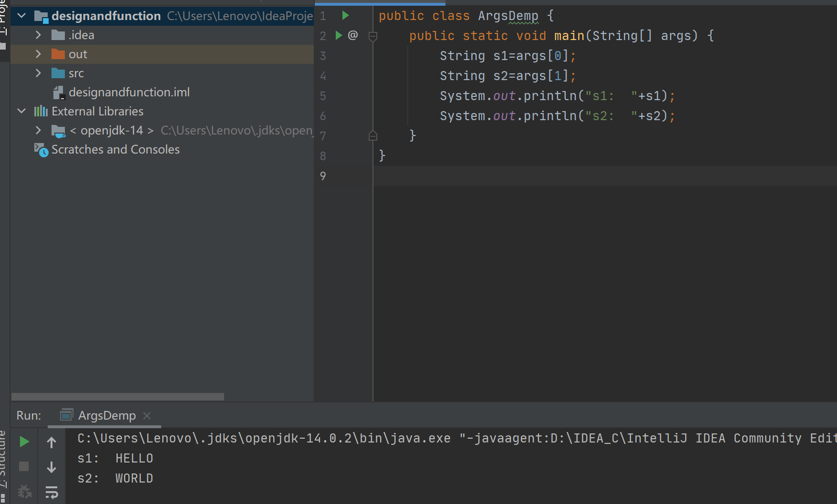Image resolution: width=837 pixels, height=504 pixels.
Task: Click the down arrow in Run console
Action: tap(52, 467)
